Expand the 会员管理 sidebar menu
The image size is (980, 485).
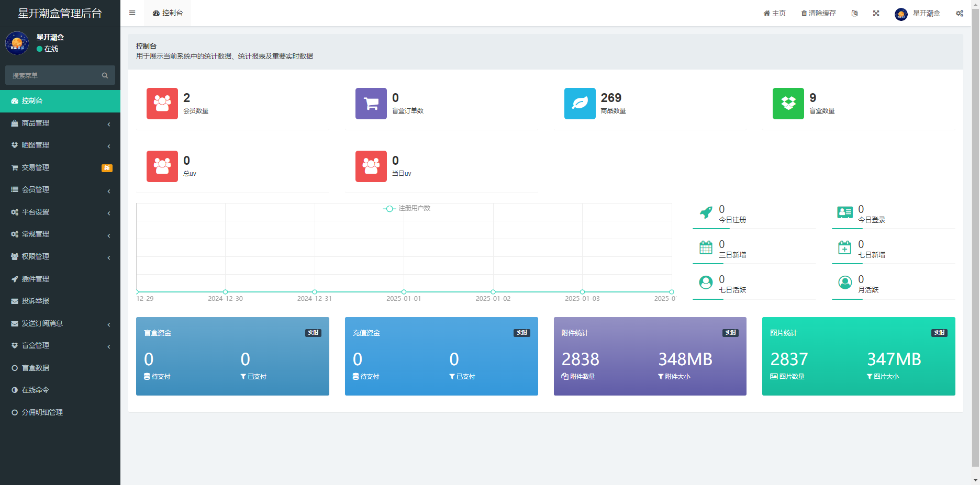pyautogui.click(x=60, y=190)
